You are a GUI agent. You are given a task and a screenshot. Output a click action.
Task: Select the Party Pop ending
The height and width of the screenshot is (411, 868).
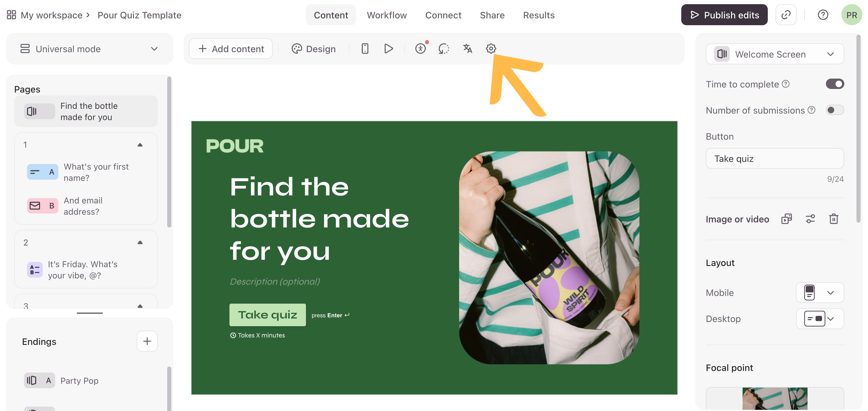[79, 381]
